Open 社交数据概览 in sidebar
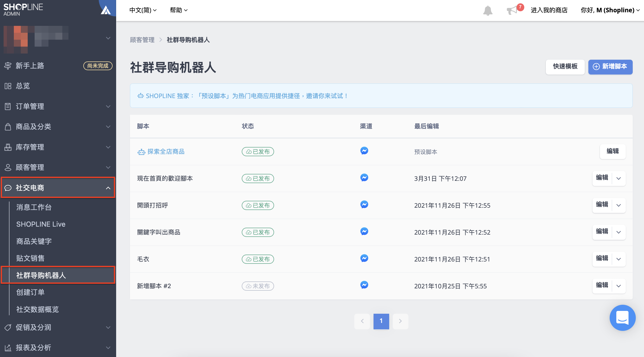 tap(38, 309)
